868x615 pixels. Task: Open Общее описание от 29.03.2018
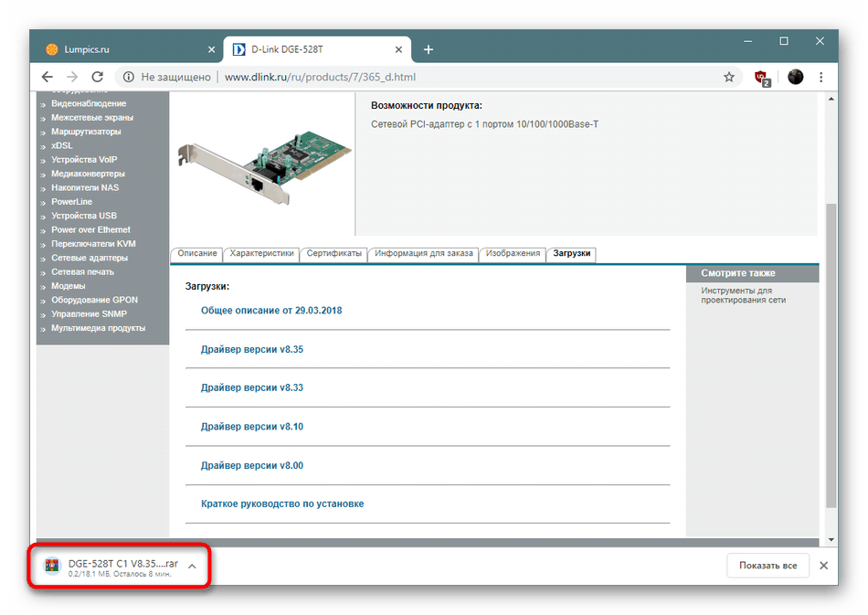click(x=271, y=311)
